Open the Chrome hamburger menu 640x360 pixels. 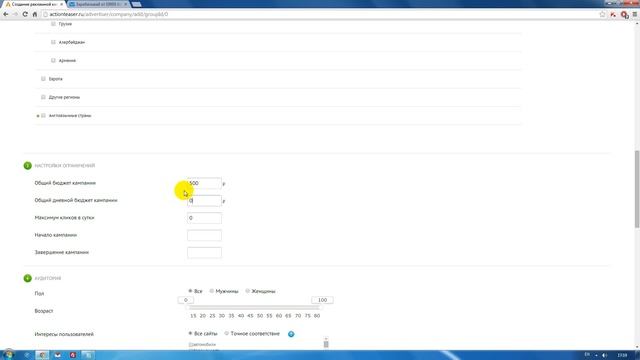point(635,14)
